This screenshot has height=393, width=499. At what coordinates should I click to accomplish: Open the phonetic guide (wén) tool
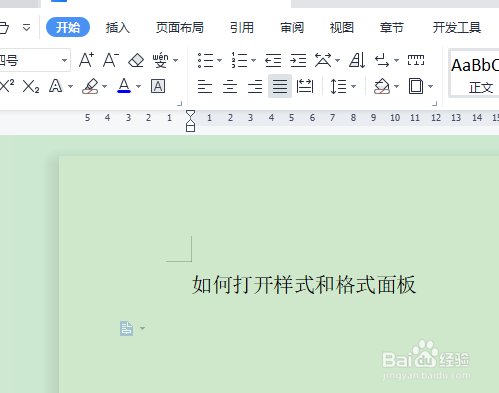(160, 60)
